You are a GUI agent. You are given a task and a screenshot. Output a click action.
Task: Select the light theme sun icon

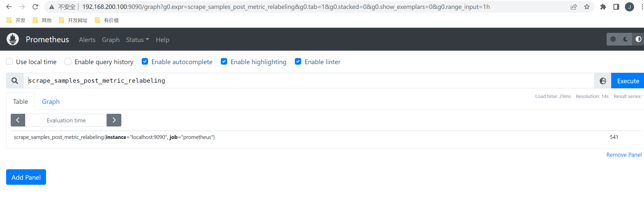click(x=613, y=39)
